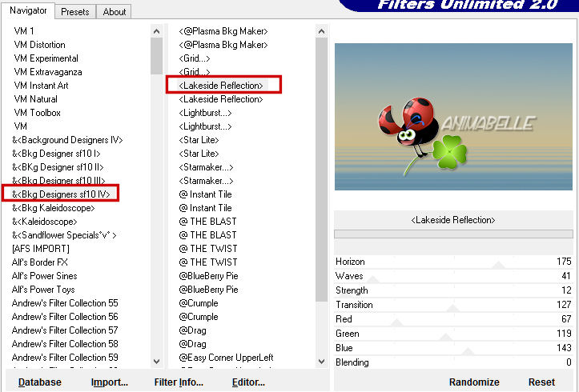The height and width of the screenshot is (392, 579).
Task: Click the Database button
Action: click(x=40, y=382)
